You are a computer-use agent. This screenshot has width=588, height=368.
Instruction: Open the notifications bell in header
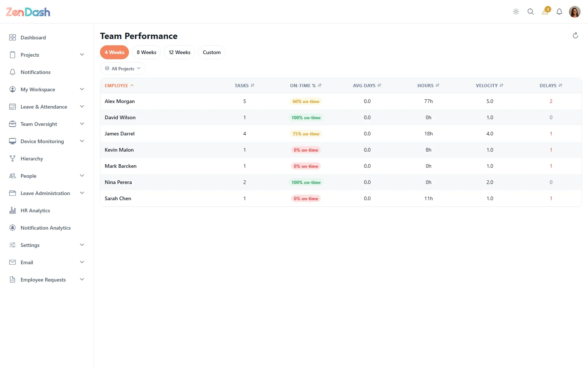pos(559,12)
